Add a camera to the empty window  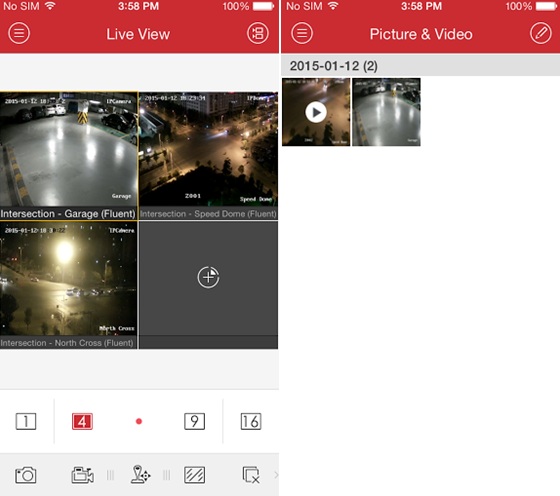(x=208, y=277)
